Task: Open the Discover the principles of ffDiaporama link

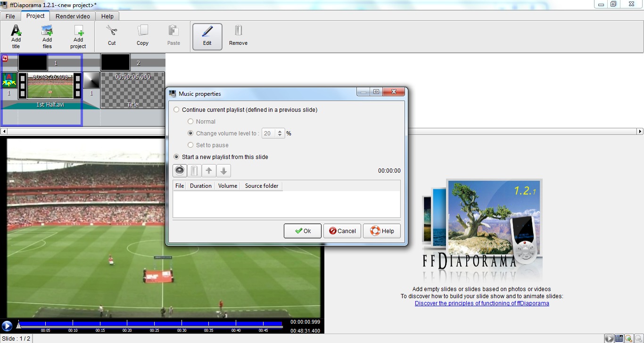Action: (x=482, y=303)
